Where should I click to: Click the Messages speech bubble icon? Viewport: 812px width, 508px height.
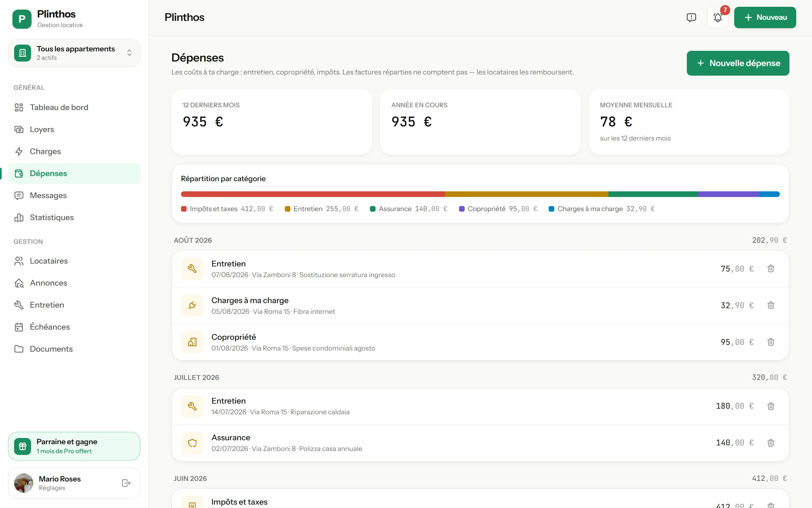click(19, 196)
